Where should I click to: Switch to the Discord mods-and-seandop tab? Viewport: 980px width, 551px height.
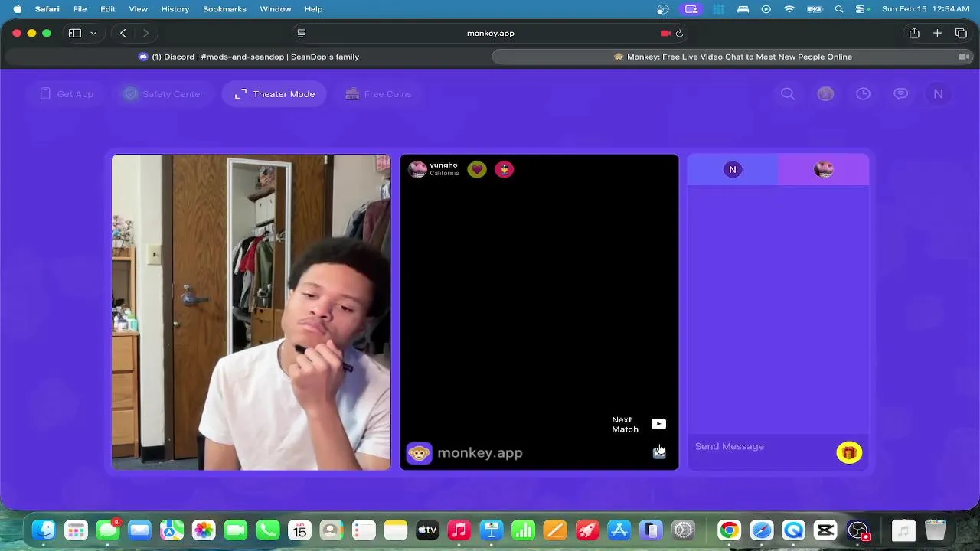248,57
